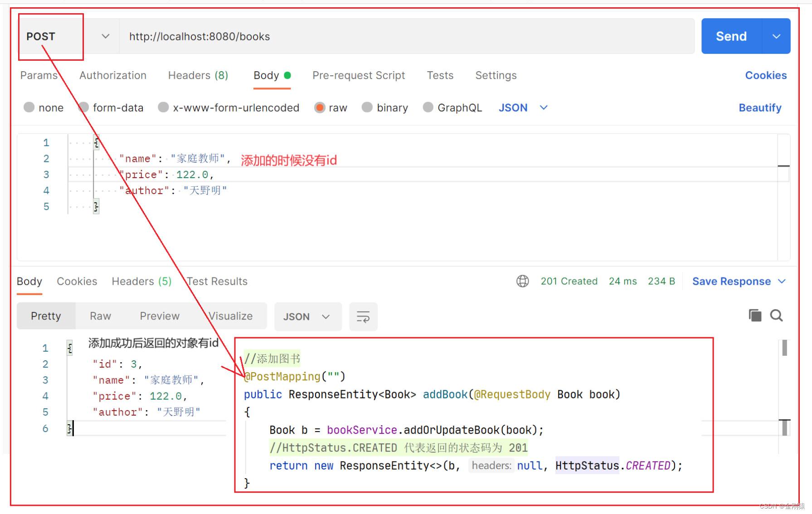The height and width of the screenshot is (514, 812).
Task: Switch to the Tests tab
Action: (x=440, y=75)
